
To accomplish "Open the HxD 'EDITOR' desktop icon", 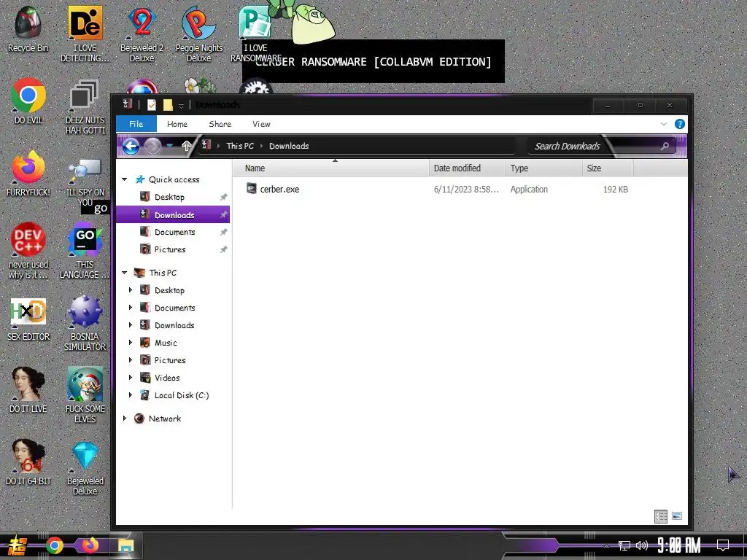I will tap(28, 319).
